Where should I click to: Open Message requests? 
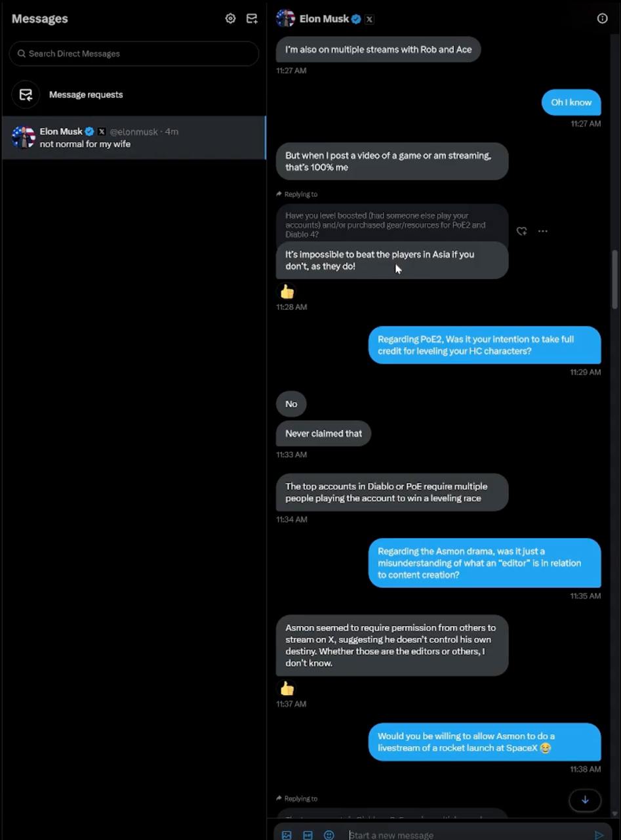(x=85, y=94)
